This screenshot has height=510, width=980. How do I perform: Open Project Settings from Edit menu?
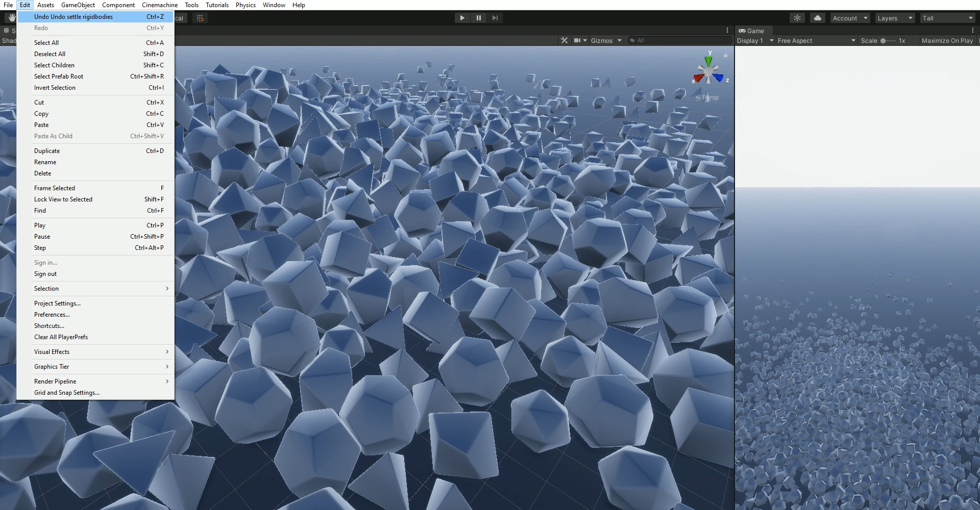pyautogui.click(x=95, y=303)
